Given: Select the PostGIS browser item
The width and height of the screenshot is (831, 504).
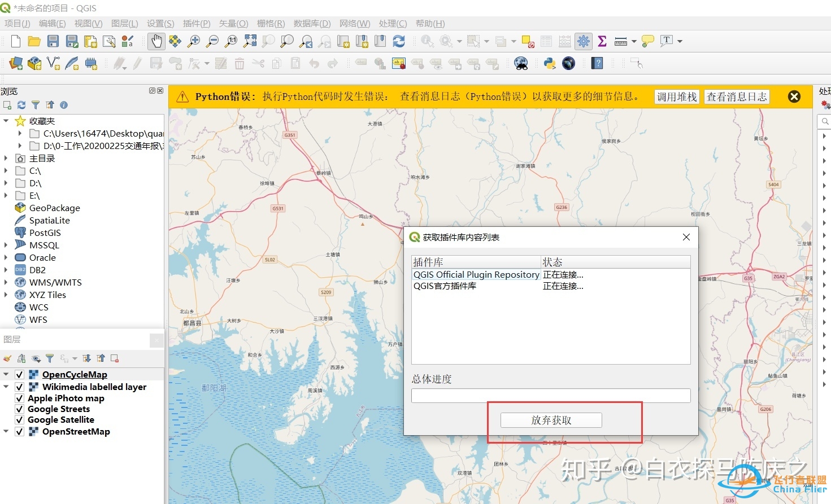Looking at the screenshot, I should [45, 233].
